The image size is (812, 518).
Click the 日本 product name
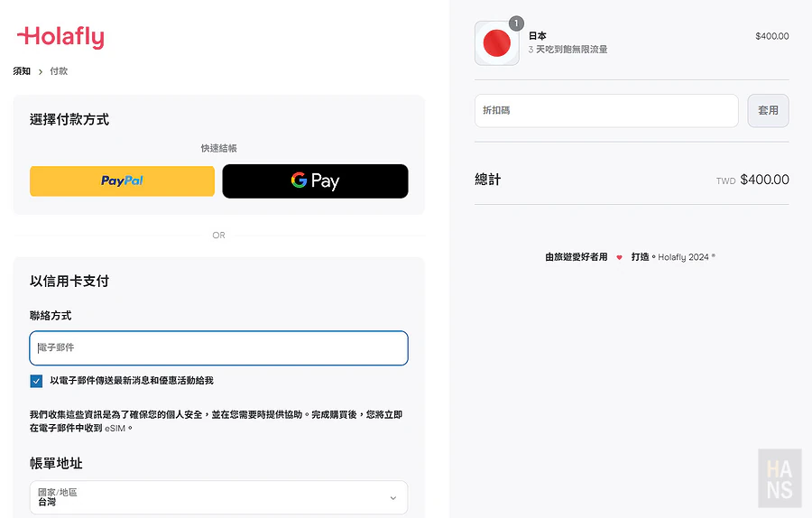pyautogui.click(x=537, y=36)
